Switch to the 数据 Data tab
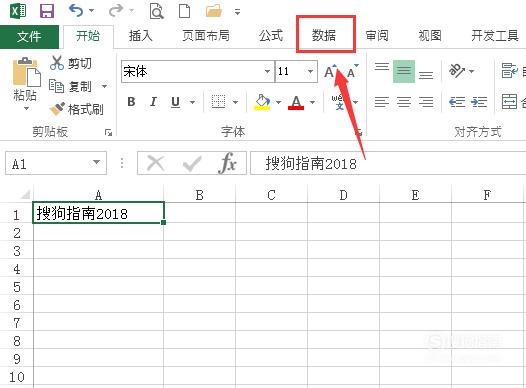 [324, 36]
